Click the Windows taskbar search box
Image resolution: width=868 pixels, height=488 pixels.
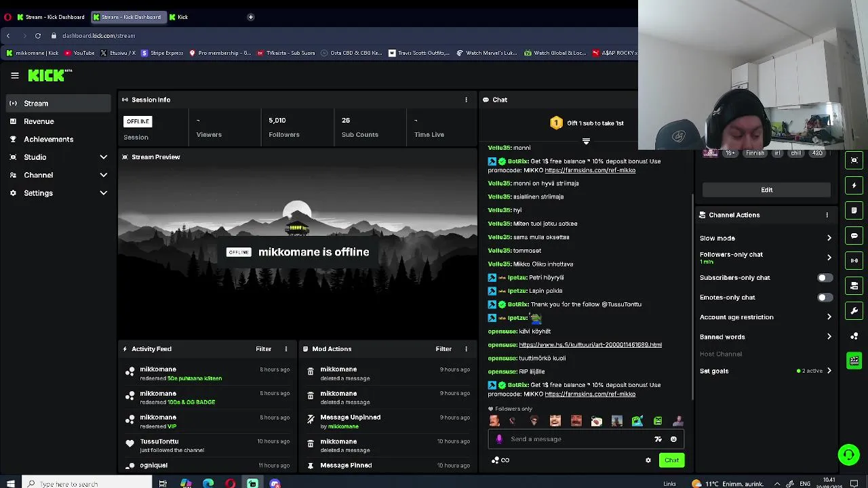pyautogui.click(x=87, y=483)
